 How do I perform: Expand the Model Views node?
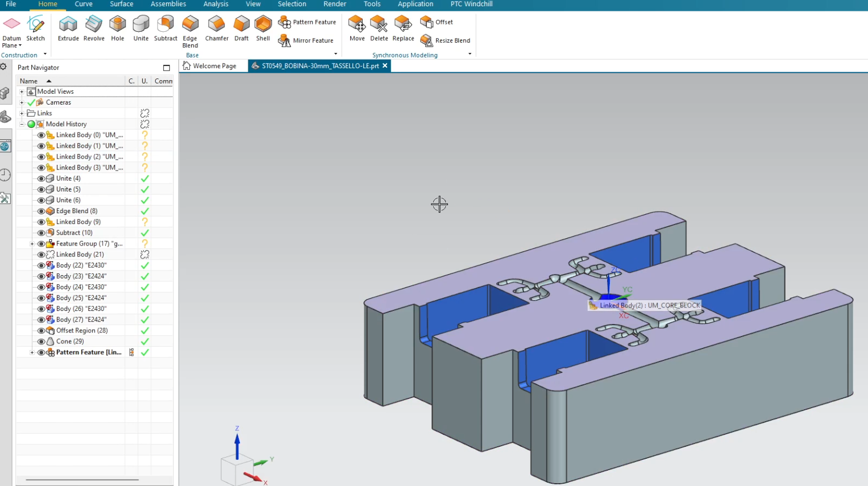(22, 92)
